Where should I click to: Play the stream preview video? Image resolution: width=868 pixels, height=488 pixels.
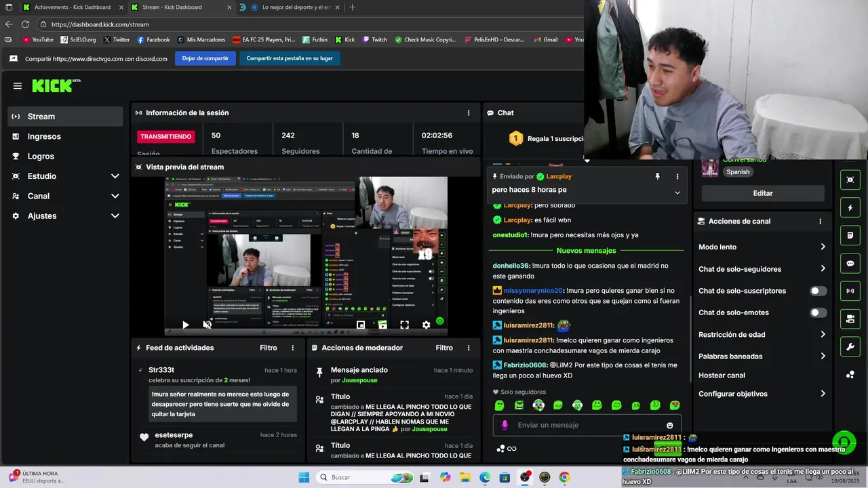(185, 325)
